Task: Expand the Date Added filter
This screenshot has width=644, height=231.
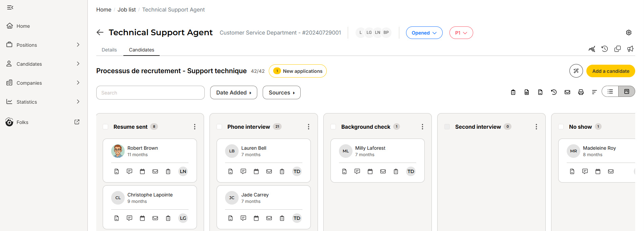Action: [x=234, y=92]
